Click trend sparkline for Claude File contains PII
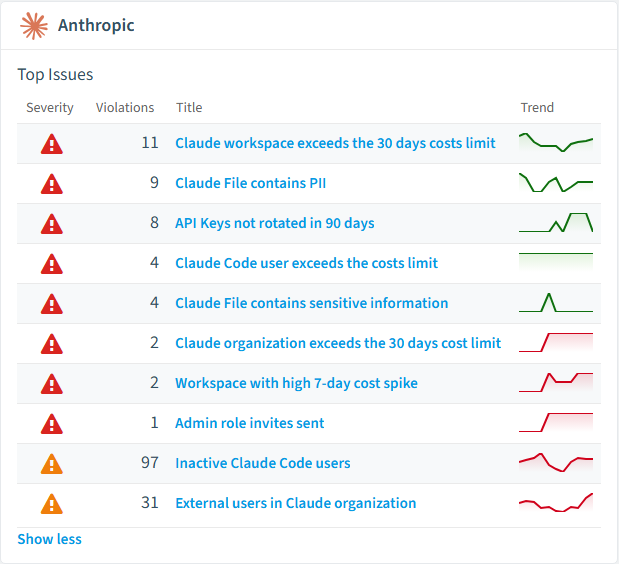This screenshot has height=564, width=619. point(556,183)
